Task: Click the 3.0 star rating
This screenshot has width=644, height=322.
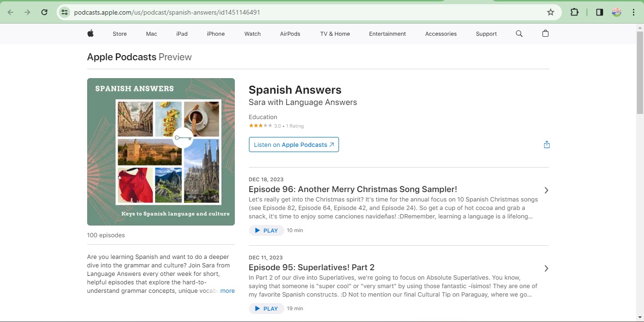Action: pos(276,126)
